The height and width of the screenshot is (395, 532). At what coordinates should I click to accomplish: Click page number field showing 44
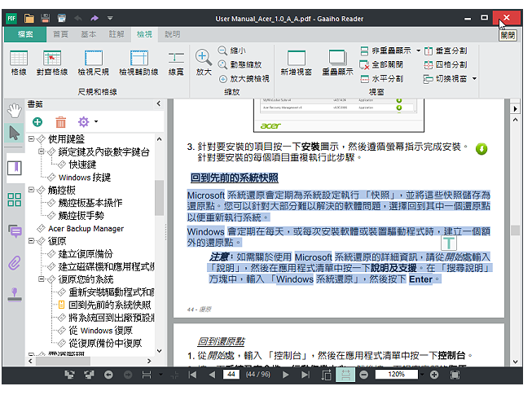pyautogui.click(x=231, y=375)
